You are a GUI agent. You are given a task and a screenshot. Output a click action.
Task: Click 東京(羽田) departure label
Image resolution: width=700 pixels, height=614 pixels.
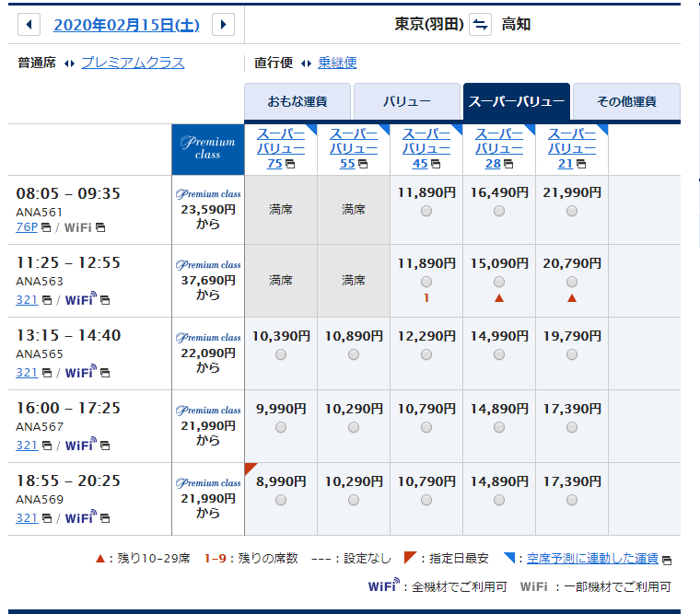pos(429,24)
